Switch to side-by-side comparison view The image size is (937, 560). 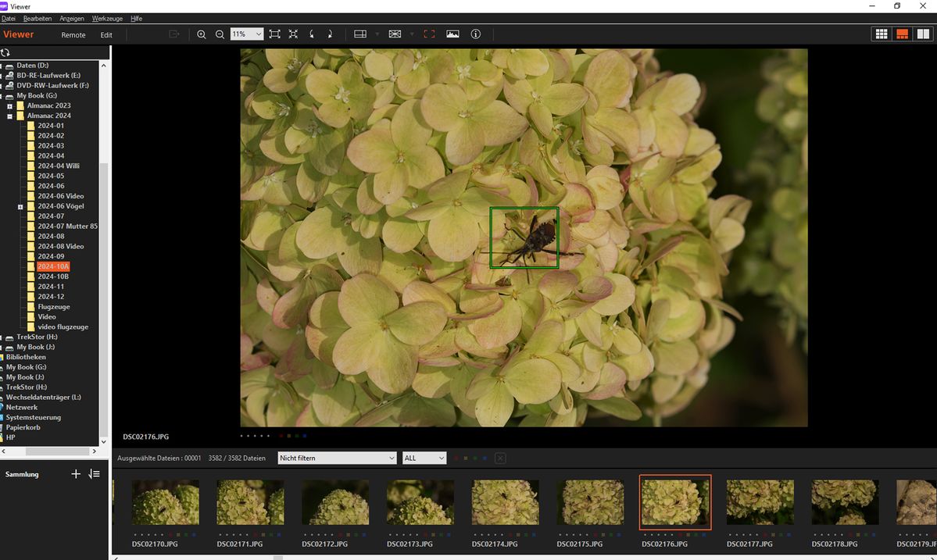tap(922, 34)
